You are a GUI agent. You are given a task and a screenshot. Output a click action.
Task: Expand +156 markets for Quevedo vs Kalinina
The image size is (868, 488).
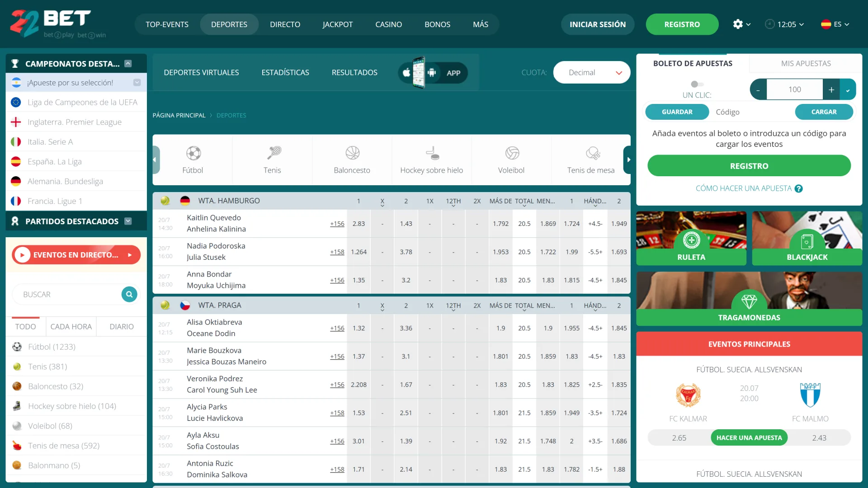tap(337, 224)
